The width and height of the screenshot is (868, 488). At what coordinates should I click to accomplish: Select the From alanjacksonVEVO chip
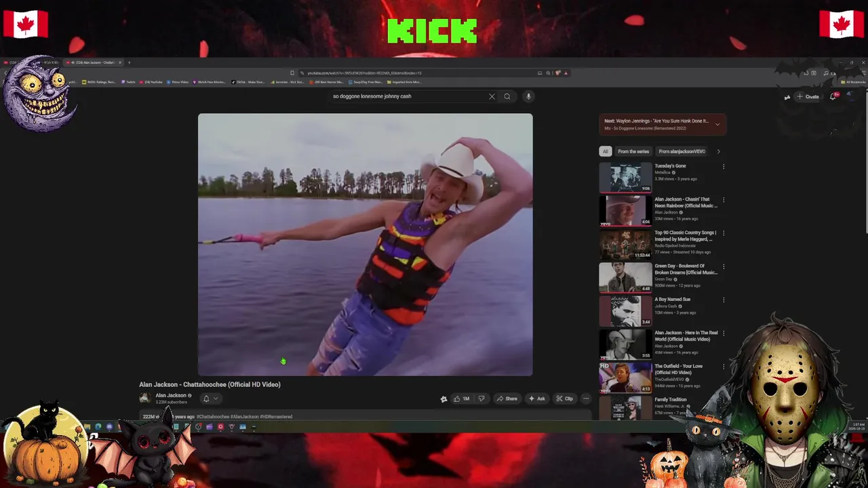click(682, 151)
